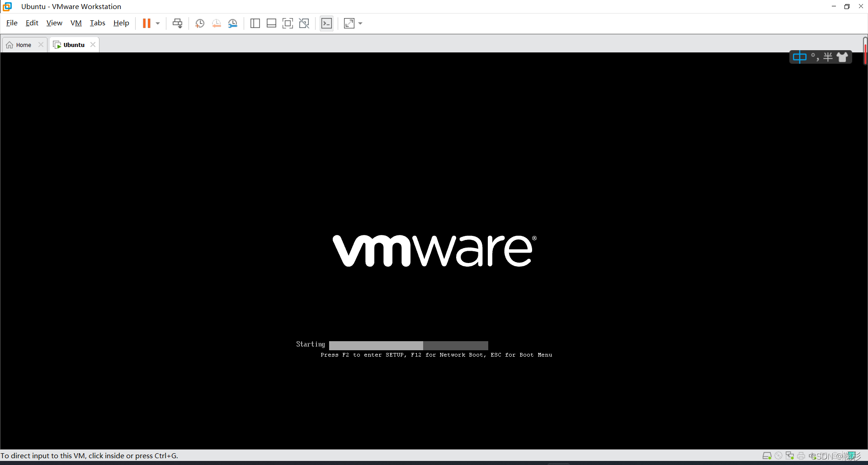Click the stretch guest display icon
The height and width of the screenshot is (465, 868).
pos(349,23)
